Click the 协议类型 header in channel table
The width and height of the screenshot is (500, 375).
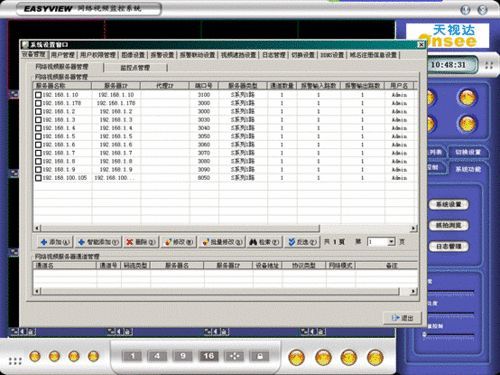pos(304,266)
